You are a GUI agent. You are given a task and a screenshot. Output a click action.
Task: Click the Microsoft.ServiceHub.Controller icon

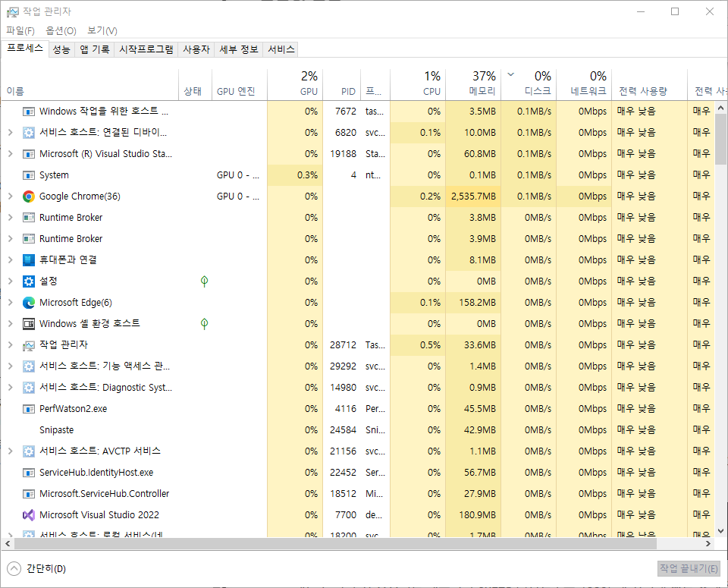pos(29,494)
